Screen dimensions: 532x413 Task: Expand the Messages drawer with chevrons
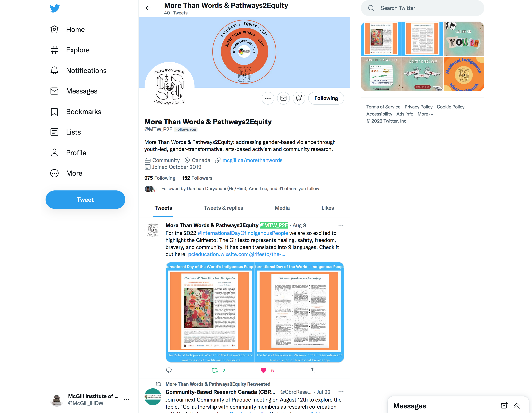tap(517, 406)
